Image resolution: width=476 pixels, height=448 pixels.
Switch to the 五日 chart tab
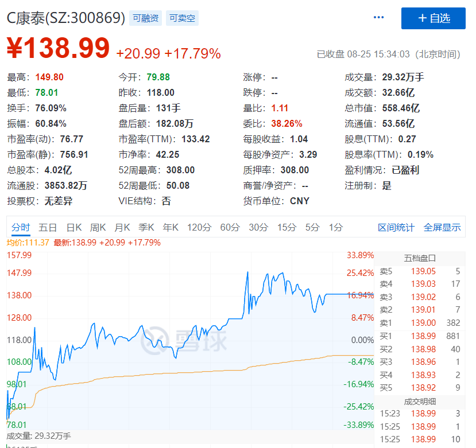(x=48, y=227)
